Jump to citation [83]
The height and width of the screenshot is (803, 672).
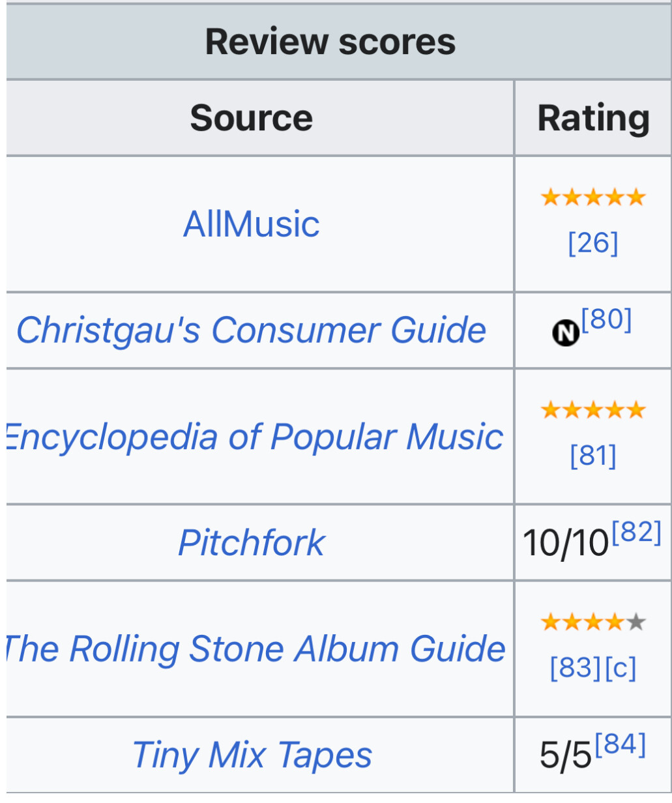(x=576, y=668)
